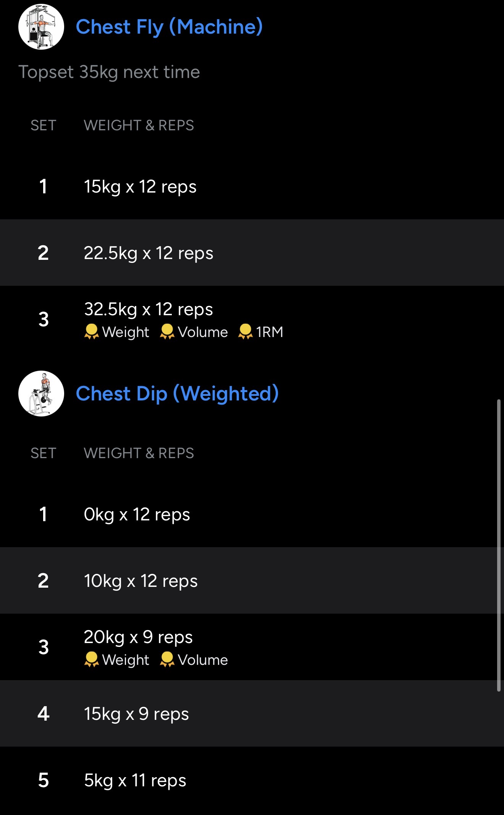Tap the Weight medal on 20kg set

[x=92, y=659]
